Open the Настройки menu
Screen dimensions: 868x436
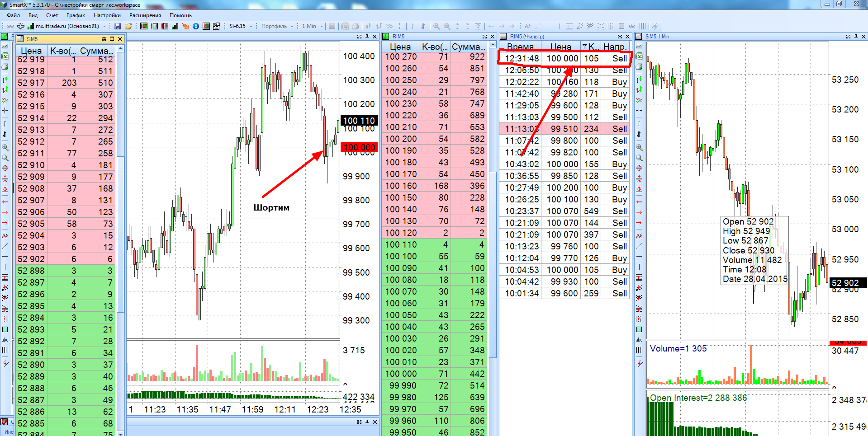(x=107, y=15)
